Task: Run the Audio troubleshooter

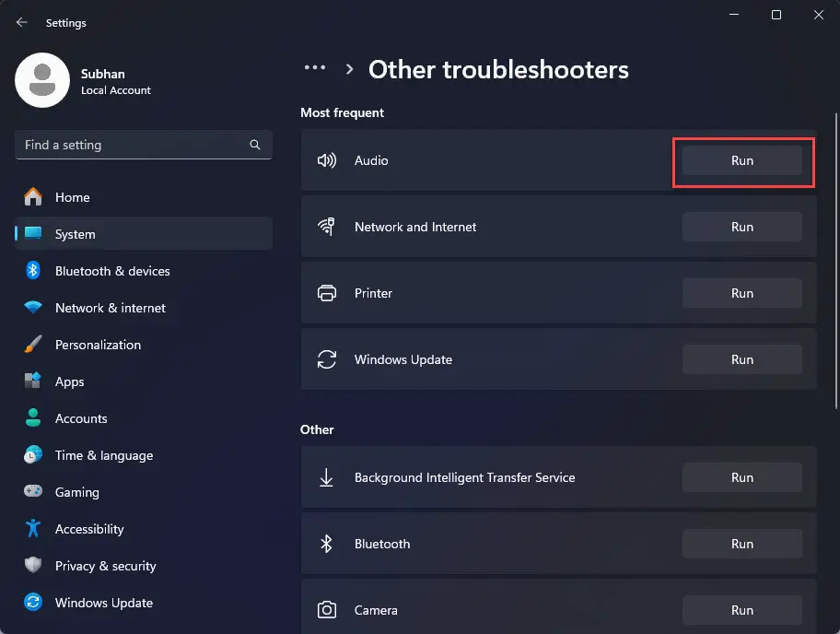Action: [742, 160]
